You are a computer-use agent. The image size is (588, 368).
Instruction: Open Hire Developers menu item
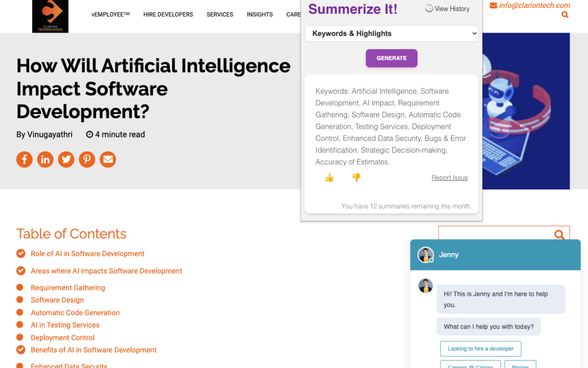point(168,15)
